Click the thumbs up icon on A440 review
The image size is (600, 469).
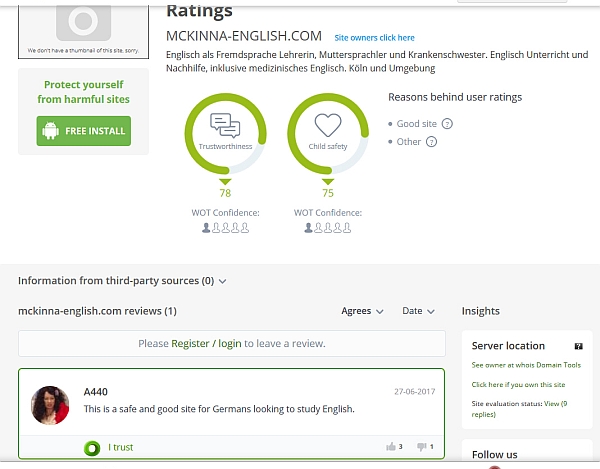point(391,446)
